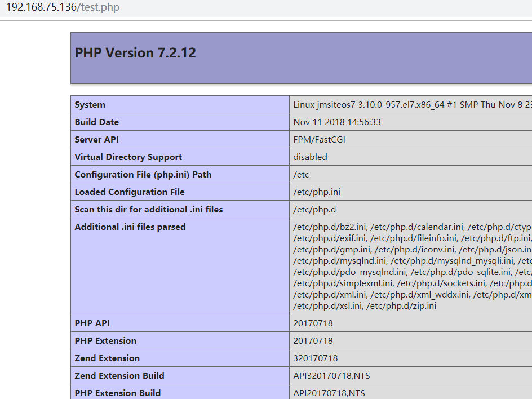The height and width of the screenshot is (399, 532).
Task: Click the "PHP Extension Build" label
Action: click(118, 393)
